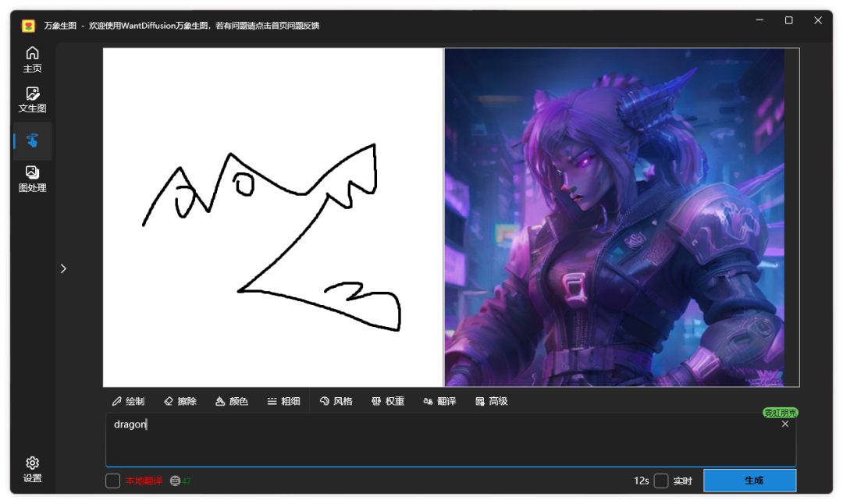Select the sketch-to-image hand icon
Viewport: 843px width, 504px height.
pos(32,140)
